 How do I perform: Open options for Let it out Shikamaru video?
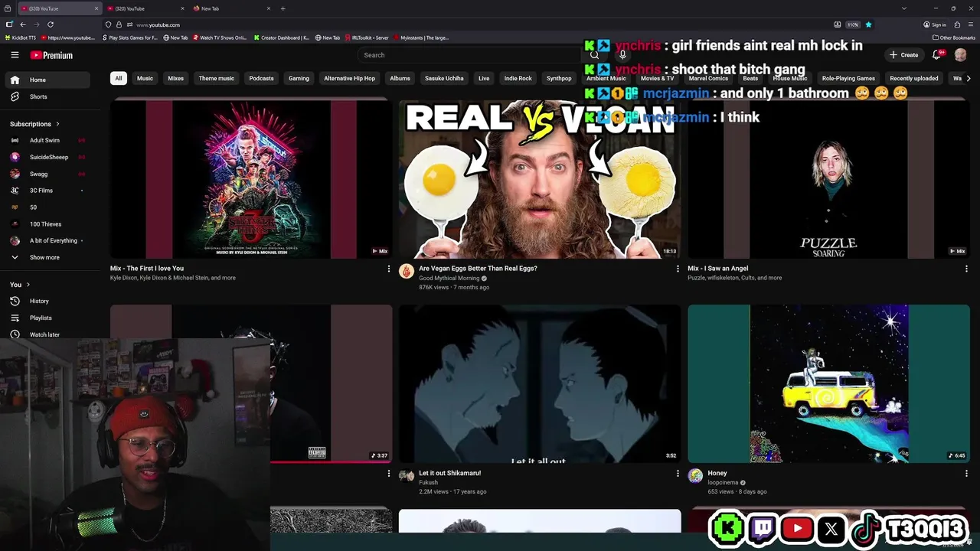(x=677, y=474)
